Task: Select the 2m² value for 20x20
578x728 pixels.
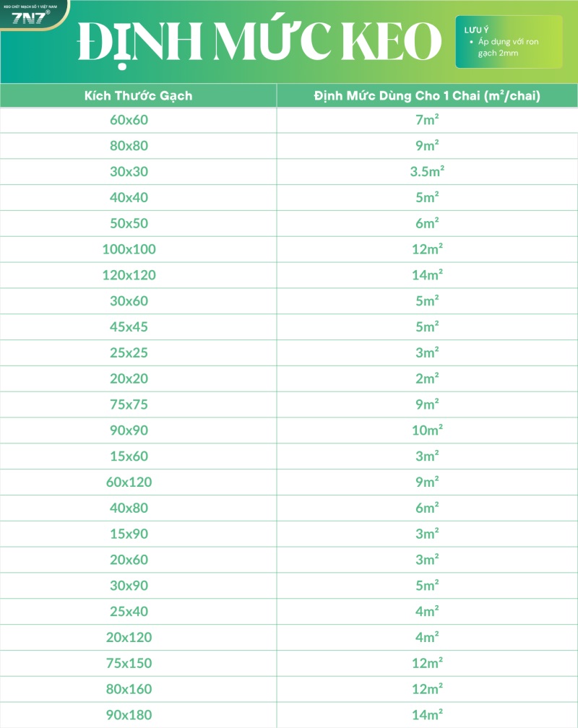Action: pos(427,379)
